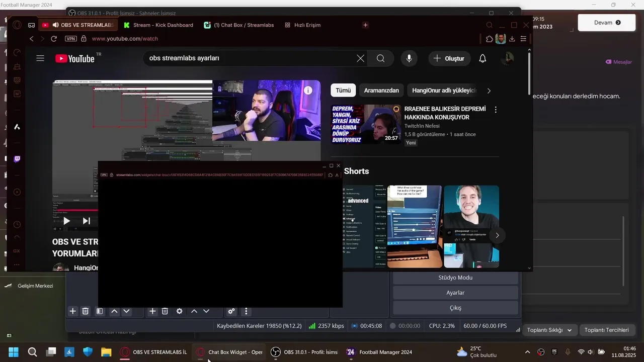
Task: Open Opera downloads icon
Action: point(512,39)
